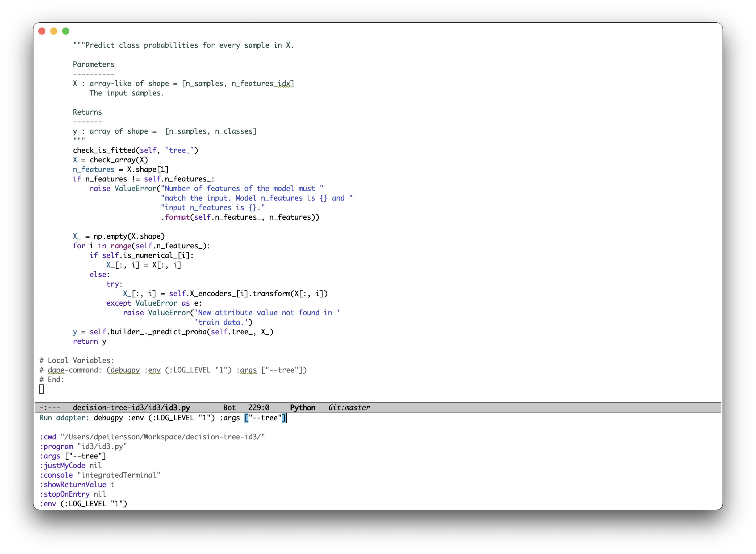Image resolution: width=756 pixels, height=554 pixels.
Task: Click the yellow minimize window button
Action: tap(54, 31)
